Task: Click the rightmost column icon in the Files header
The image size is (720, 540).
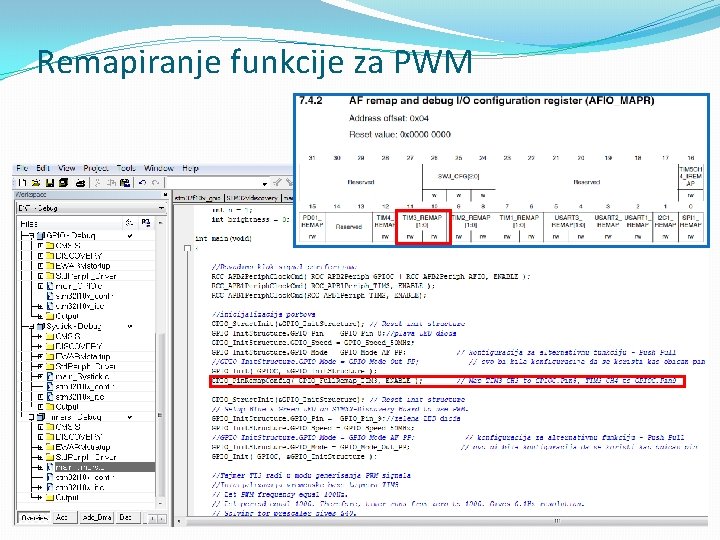Action: click(146, 223)
